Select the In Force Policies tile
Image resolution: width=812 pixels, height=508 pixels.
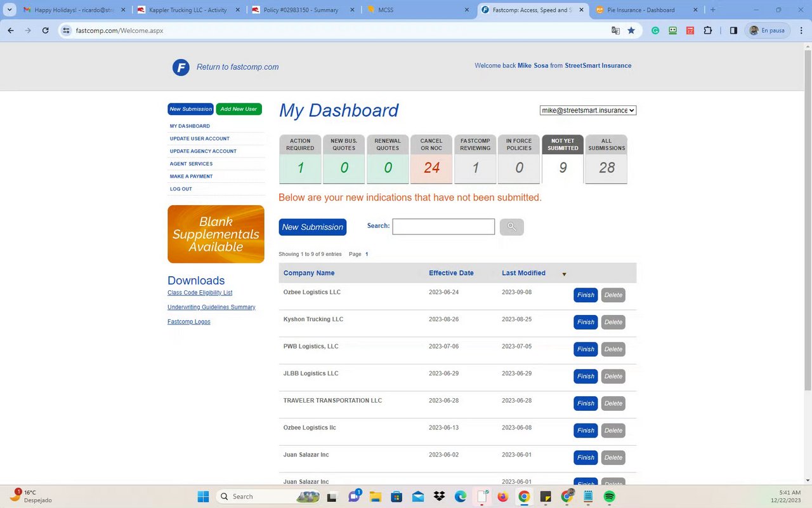pos(519,159)
